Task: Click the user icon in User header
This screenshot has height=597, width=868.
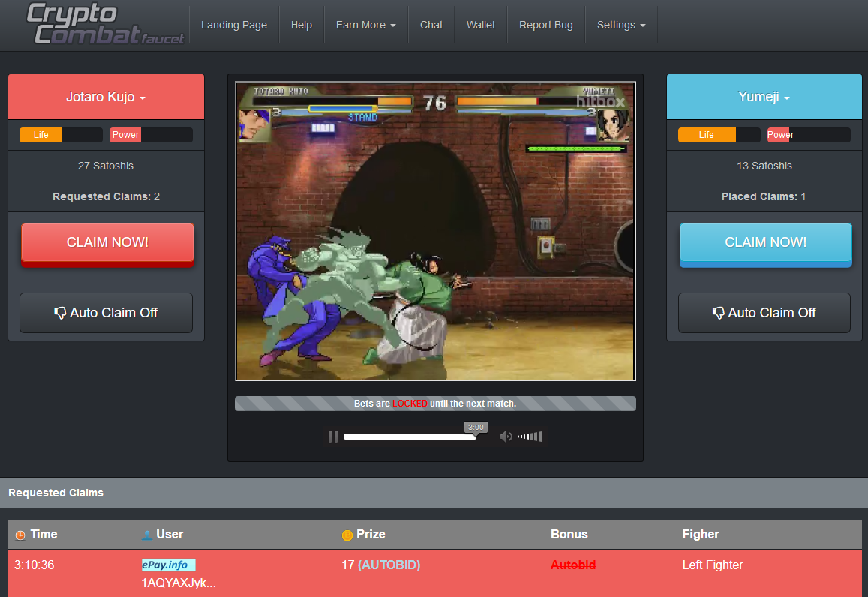Action: click(x=147, y=535)
